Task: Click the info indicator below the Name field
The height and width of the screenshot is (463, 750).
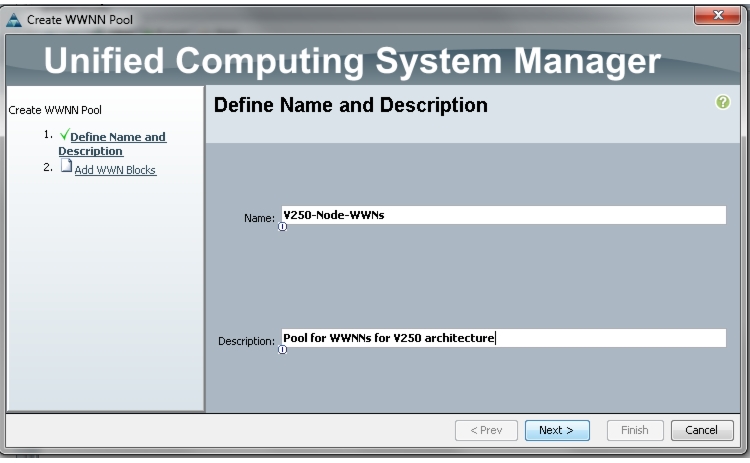Action: click(x=282, y=227)
